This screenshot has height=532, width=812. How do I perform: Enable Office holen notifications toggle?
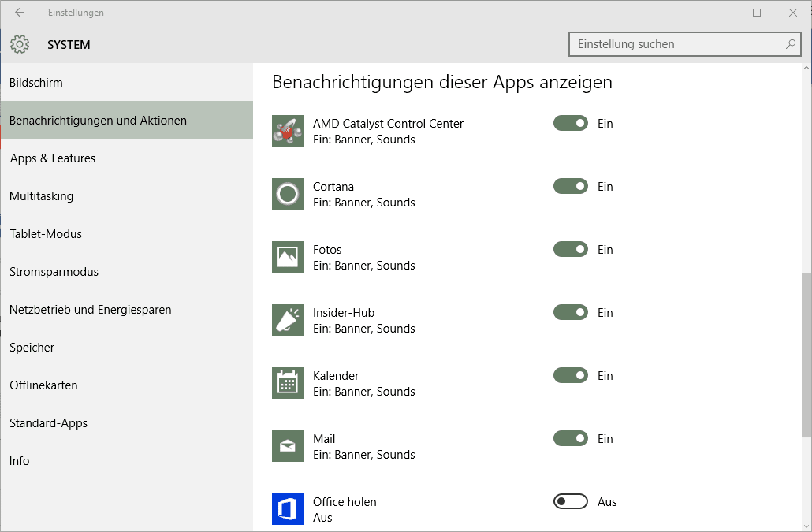tap(571, 502)
